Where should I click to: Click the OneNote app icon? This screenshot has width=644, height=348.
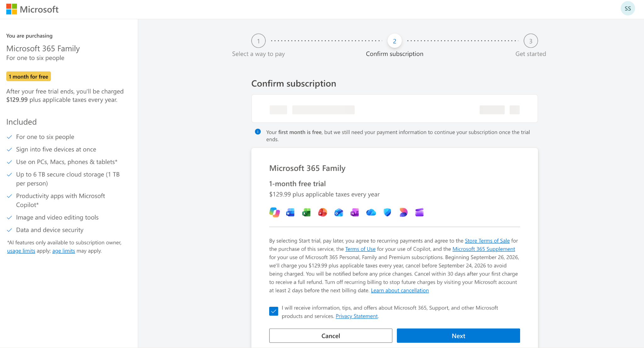355,212
